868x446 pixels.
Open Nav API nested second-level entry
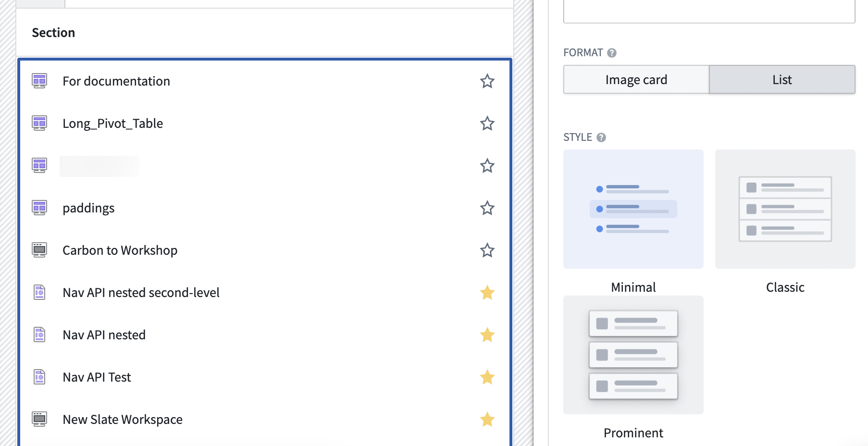pyautogui.click(x=141, y=293)
